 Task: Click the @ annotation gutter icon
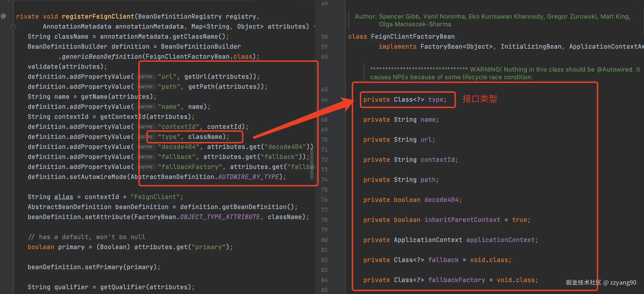[x=3, y=16]
